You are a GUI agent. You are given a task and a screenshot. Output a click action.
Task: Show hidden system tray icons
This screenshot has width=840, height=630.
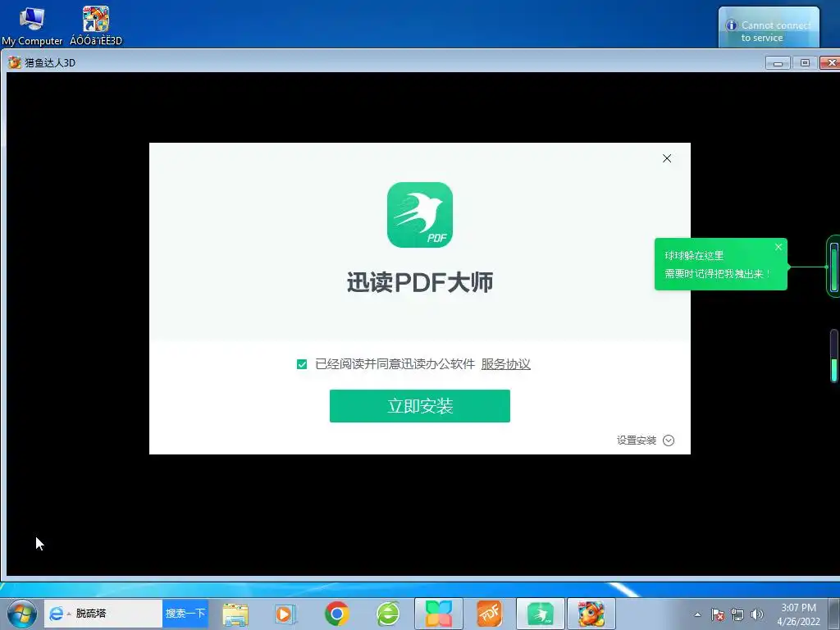[697, 614]
